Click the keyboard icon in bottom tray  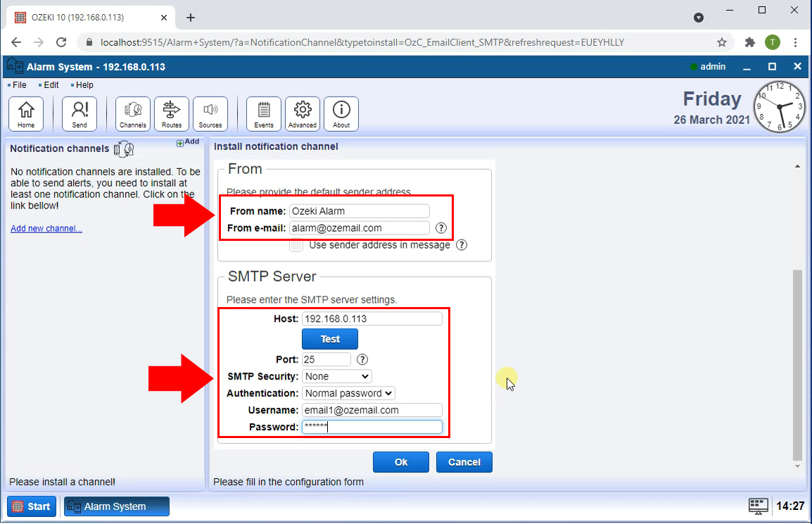(758, 506)
